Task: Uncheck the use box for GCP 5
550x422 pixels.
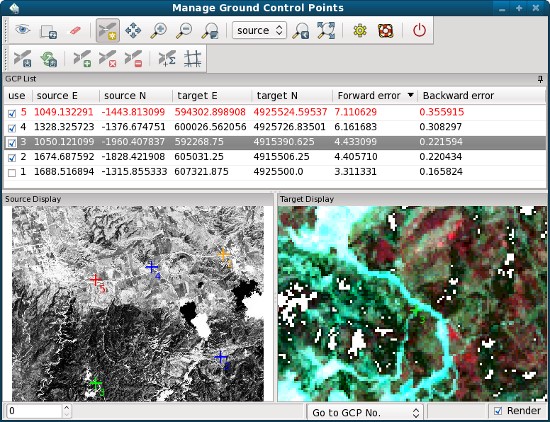Action: 12,113
